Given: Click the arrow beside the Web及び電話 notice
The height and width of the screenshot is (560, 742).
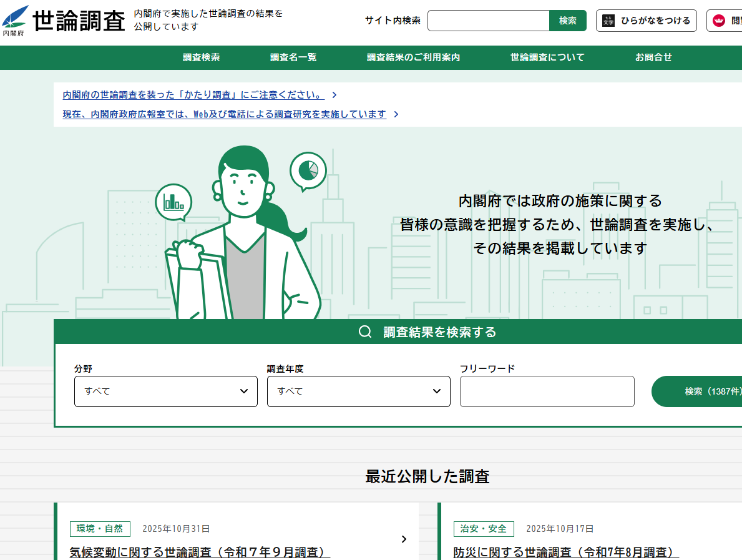Looking at the screenshot, I should (396, 114).
